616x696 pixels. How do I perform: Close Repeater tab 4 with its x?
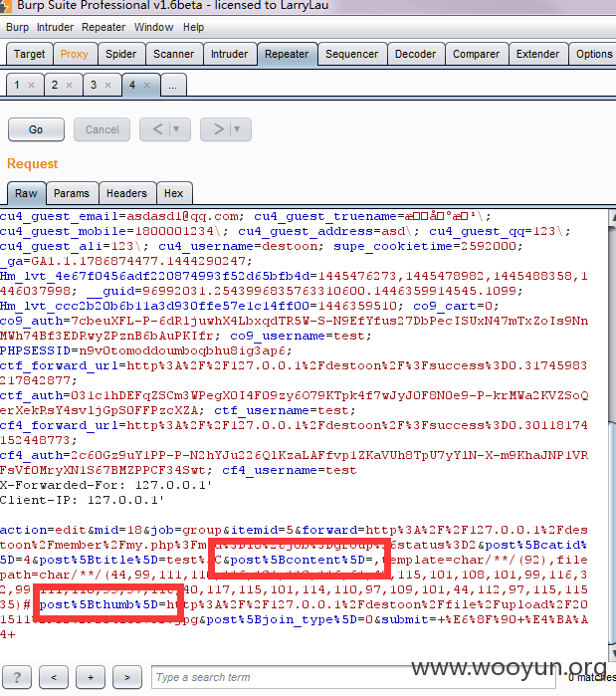pos(147,86)
